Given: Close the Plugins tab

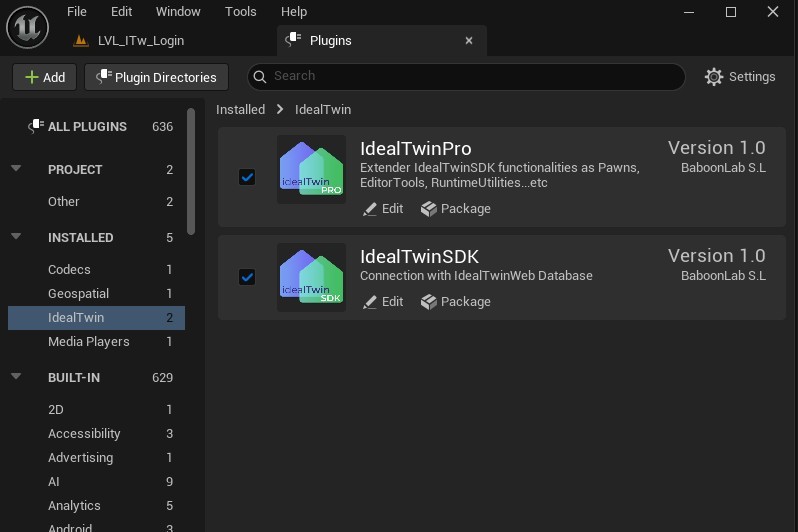Looking at the screenshot, I should pyautogui.click(x=469, y=41).
